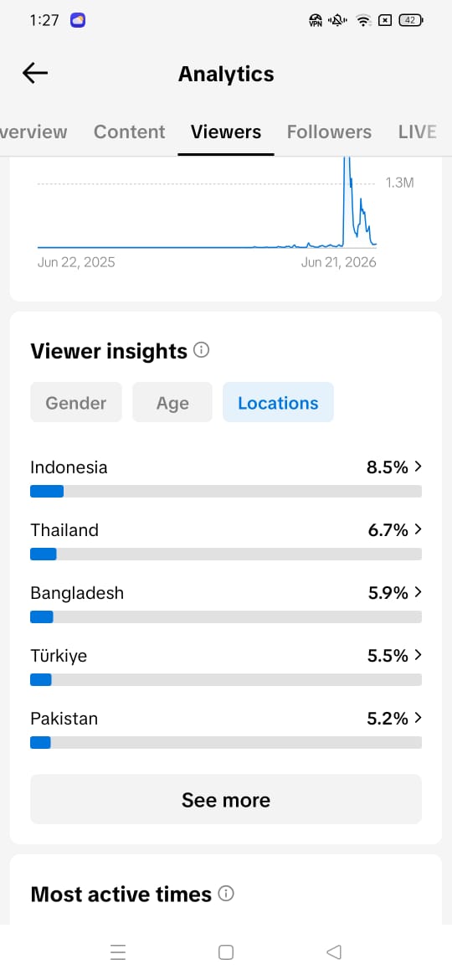Expand Indonesia location details chevron
This screenshot has height=980, width=452.
click(x=418, y=467)
